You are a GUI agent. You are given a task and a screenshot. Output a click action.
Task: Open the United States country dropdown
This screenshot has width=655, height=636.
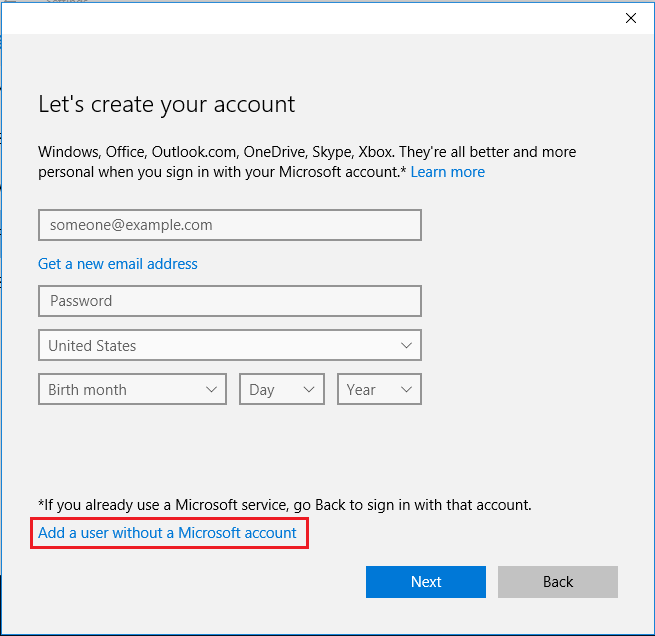tap(230, 345)
